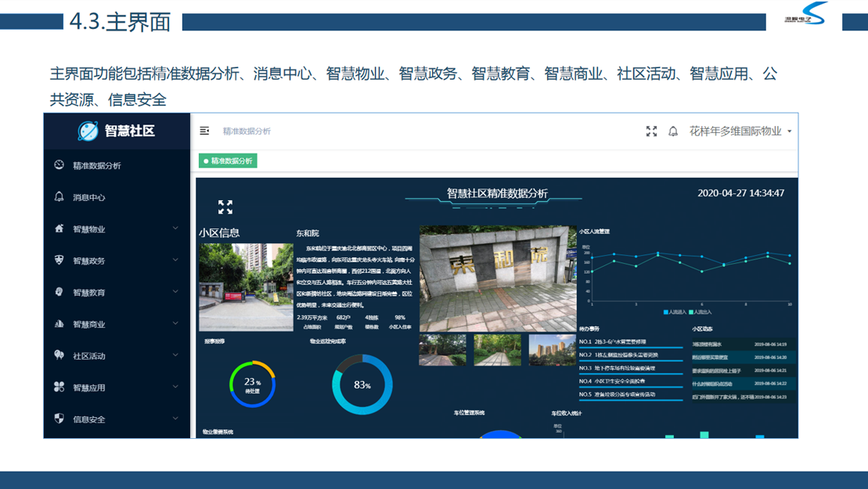
Task: Open the 花样年多维国际物业 dropdown
Action: point(740,131)
